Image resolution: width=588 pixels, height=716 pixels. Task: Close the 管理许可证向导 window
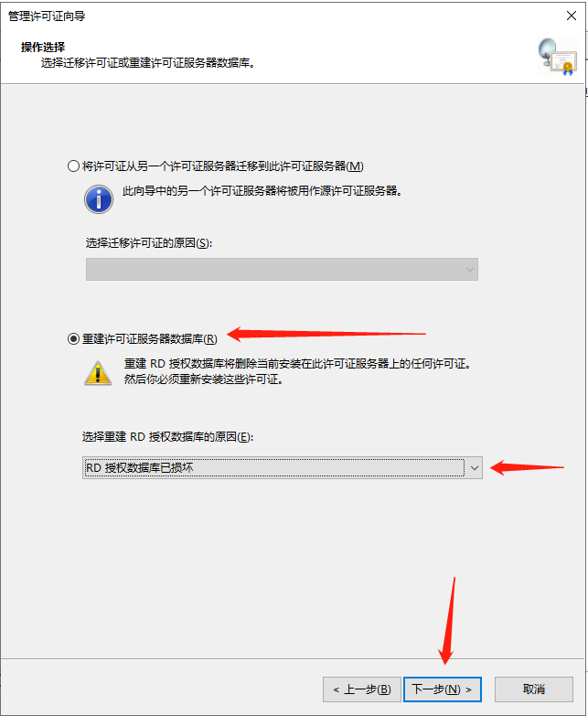point(572,16)
